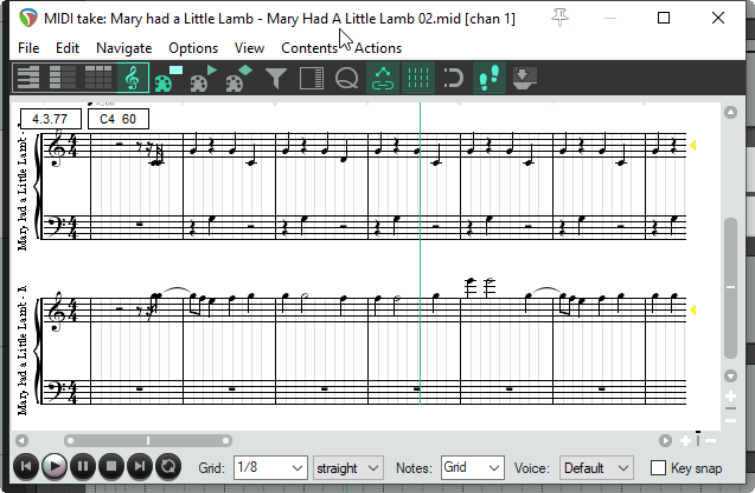
Task: Open the View menu
Action: point(249,48)
